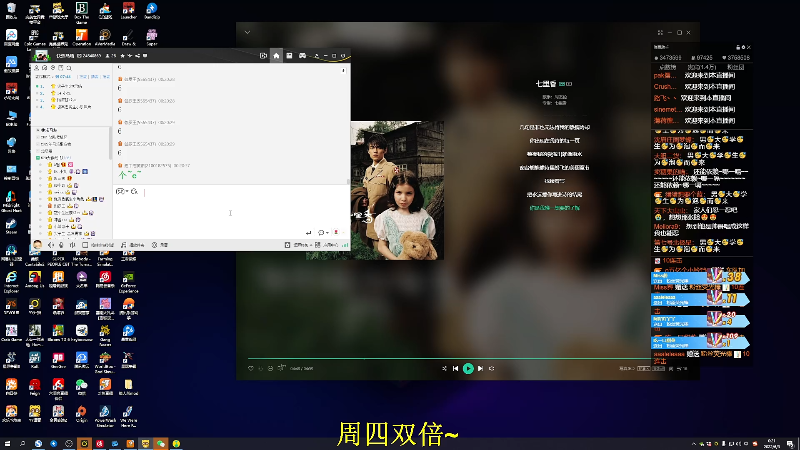Click into the chat message input field
The image size is (800, 450).
pos(230,213)
